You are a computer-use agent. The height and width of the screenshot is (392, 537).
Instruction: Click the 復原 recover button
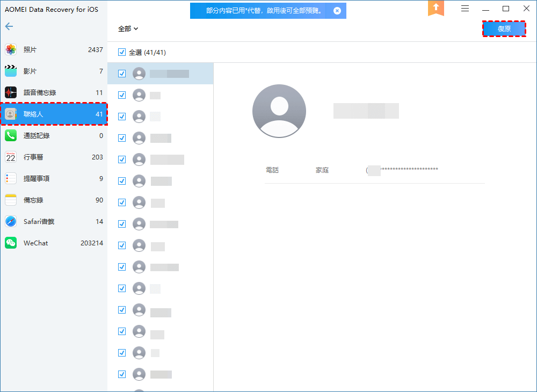coord(504,29)
